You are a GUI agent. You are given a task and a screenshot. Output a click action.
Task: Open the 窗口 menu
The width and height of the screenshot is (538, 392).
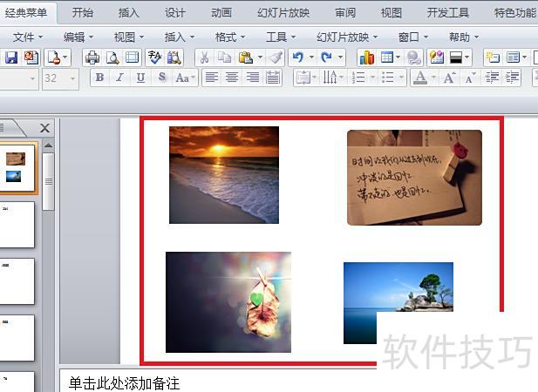413,37
